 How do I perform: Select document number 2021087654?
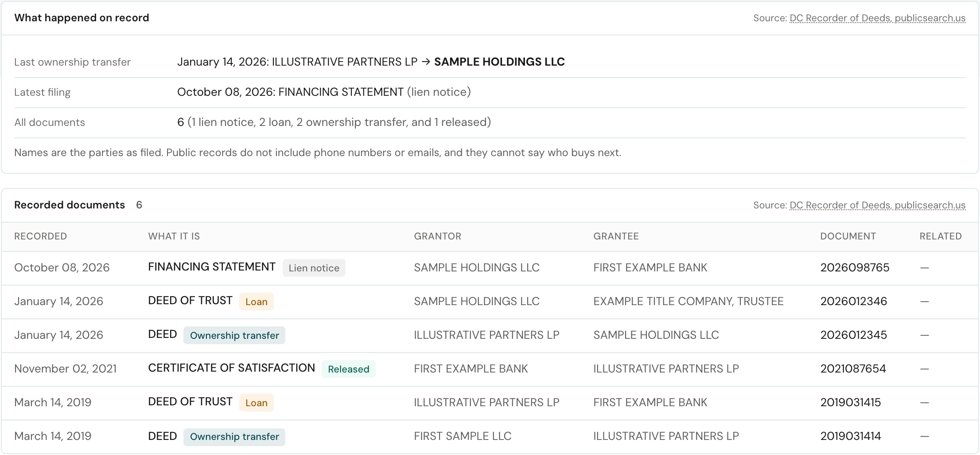click(853, 369)
